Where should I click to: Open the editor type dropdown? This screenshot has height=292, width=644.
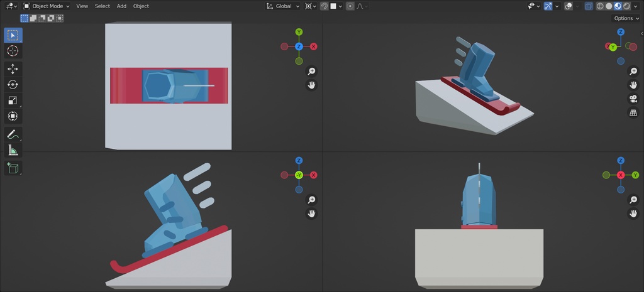pyautogui.click(x=11, y=6)
